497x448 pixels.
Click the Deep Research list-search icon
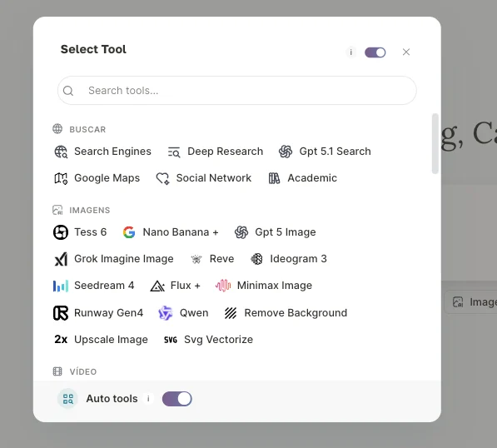(174, 152)
